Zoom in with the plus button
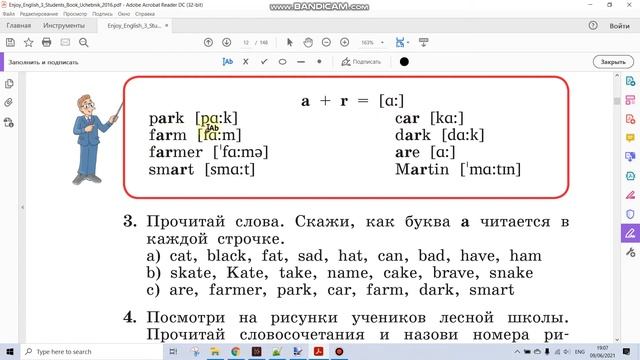The image size is (640, 360). point(344,42)
